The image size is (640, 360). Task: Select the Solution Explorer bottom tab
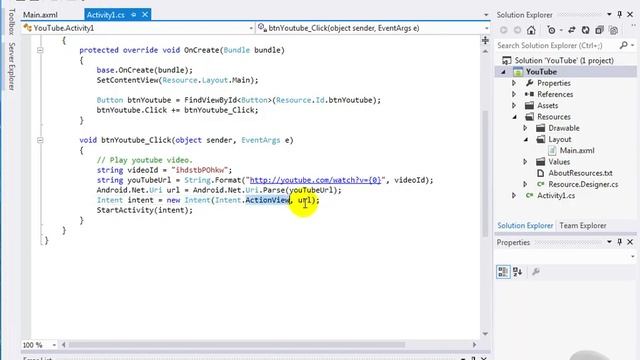(525, 225)
